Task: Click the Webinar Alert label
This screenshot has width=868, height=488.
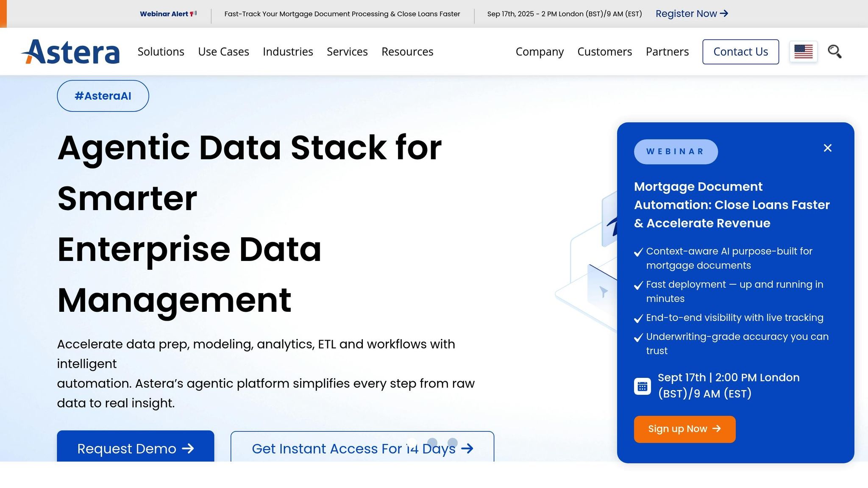Action: pyautogui.click(x=168, y=14)
